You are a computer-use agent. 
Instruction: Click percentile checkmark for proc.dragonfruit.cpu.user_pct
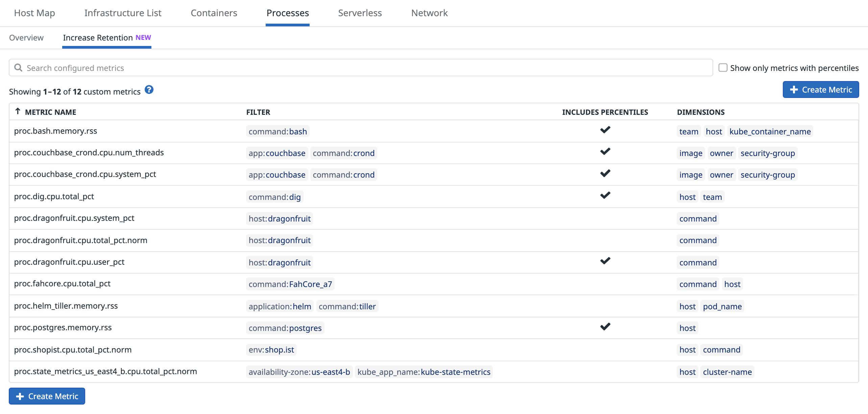[x=605, y=261]
